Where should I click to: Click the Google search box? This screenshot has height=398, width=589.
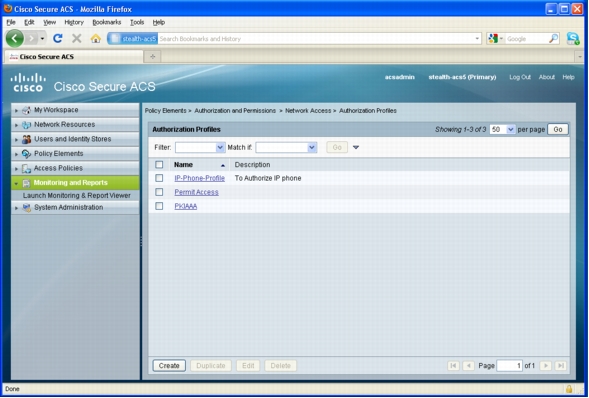527,38
